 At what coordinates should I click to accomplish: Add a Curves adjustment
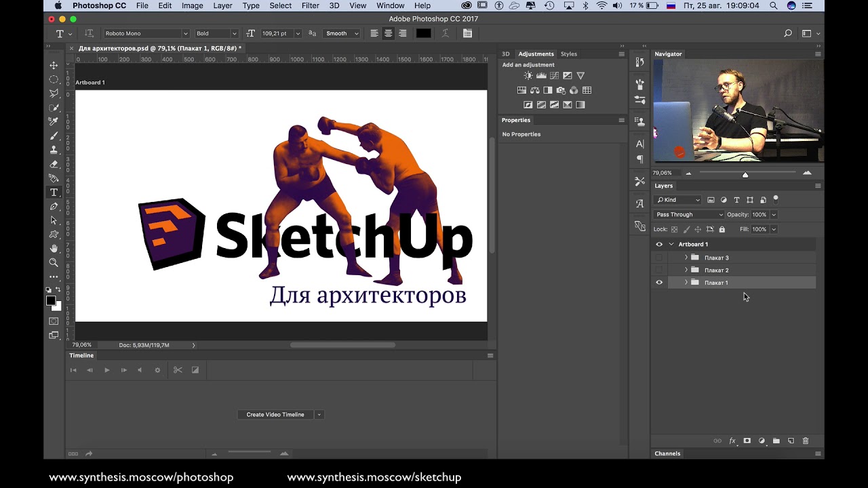point(554,76)
